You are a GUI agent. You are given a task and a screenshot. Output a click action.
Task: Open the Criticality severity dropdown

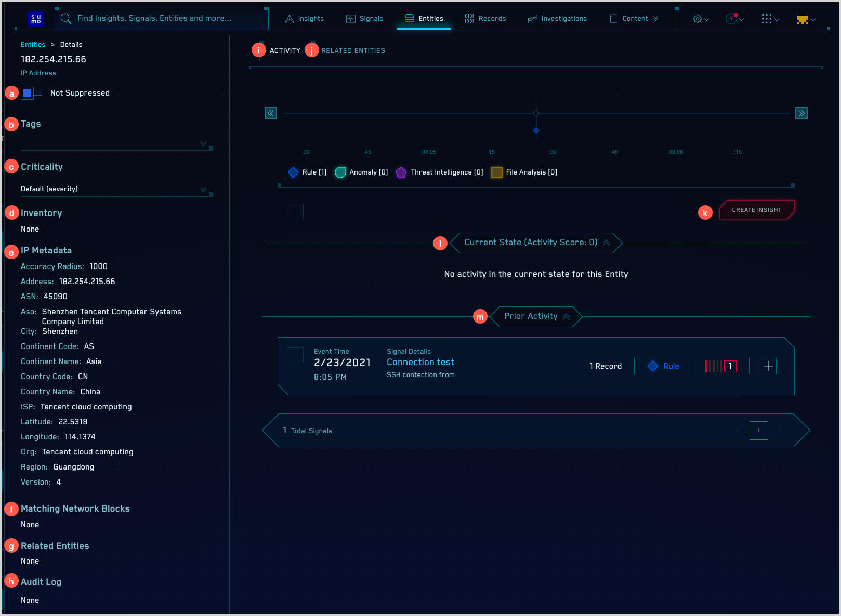203,190
